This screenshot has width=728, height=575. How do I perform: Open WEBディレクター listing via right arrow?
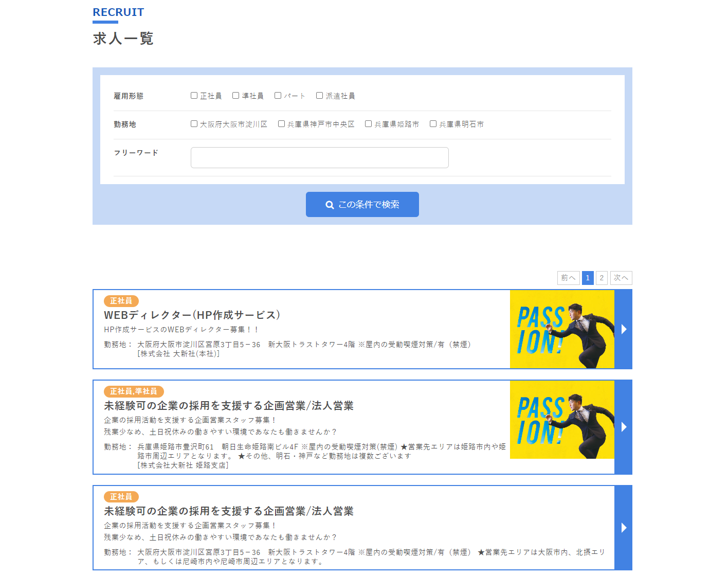pyautogui.click(x=623, y=329)
